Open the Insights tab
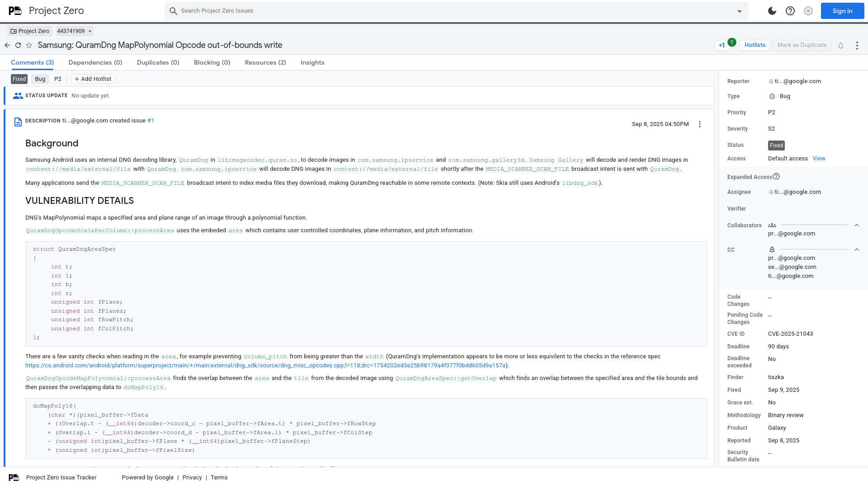 pyautogui.click(x=312, y=62)
